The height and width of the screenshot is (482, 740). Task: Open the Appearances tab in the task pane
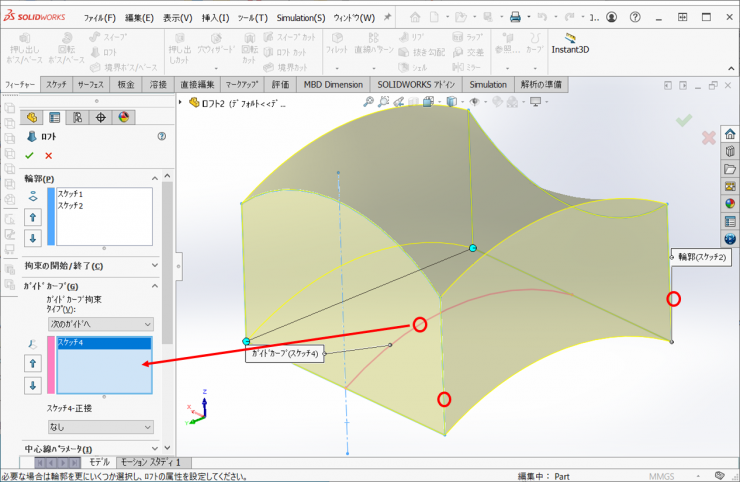(x=730, y=203)
